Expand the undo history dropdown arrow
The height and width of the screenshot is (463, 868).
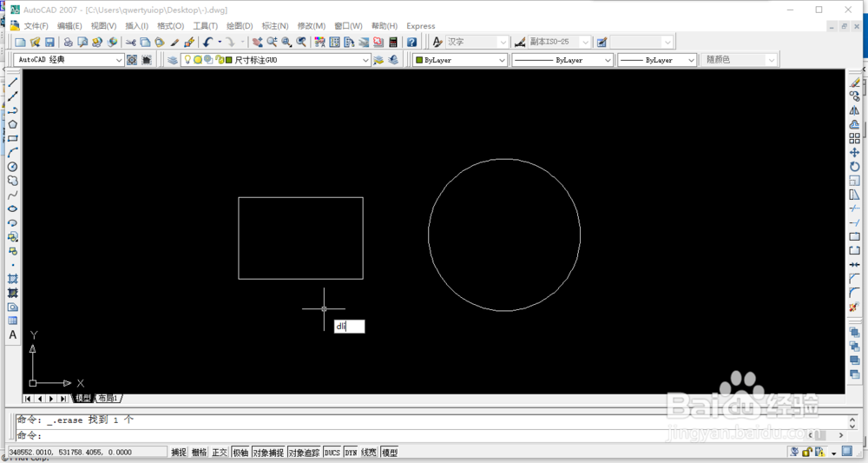point(220,42)
